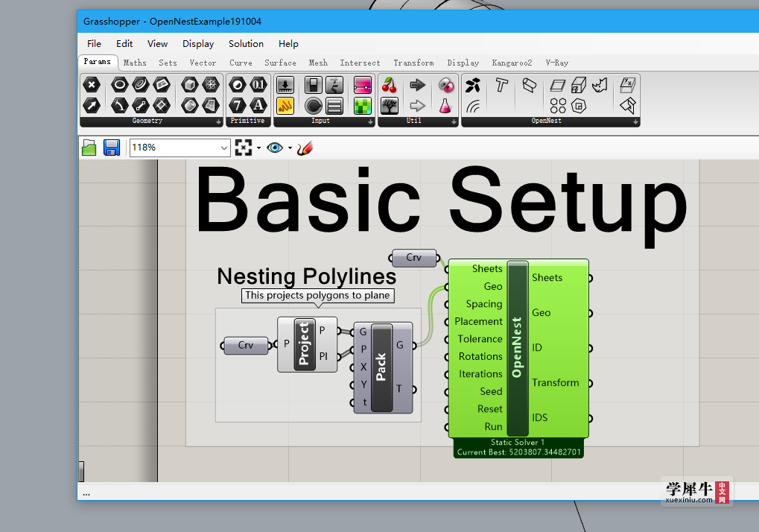Open the View menu
759x532 pixels.
click(157, 43)
